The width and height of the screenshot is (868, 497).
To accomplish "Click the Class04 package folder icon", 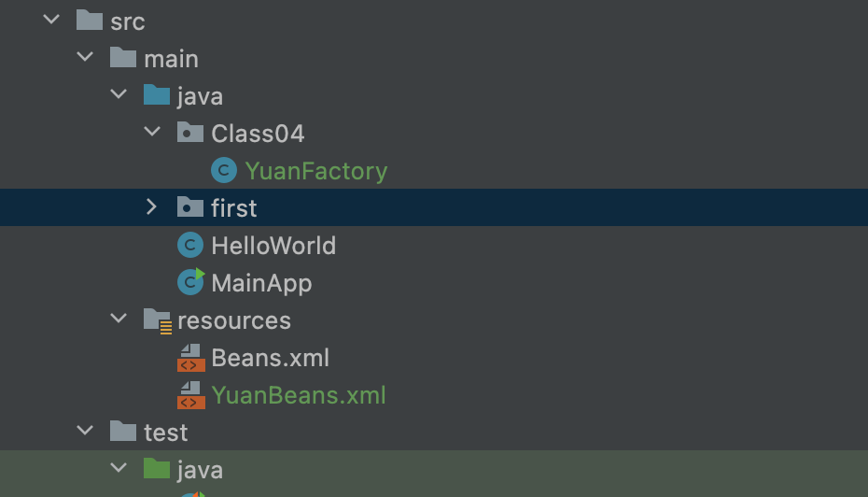I will (x=189, y=133).
